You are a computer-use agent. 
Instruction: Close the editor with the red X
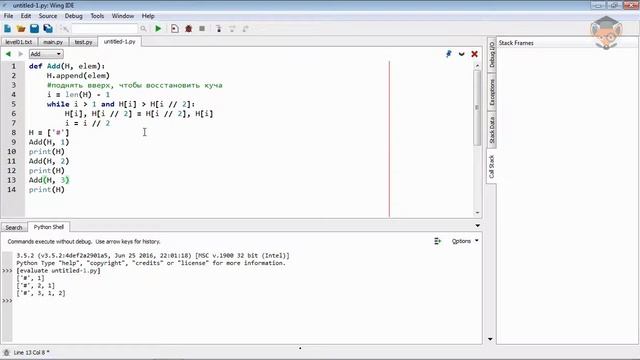[474, 54]
